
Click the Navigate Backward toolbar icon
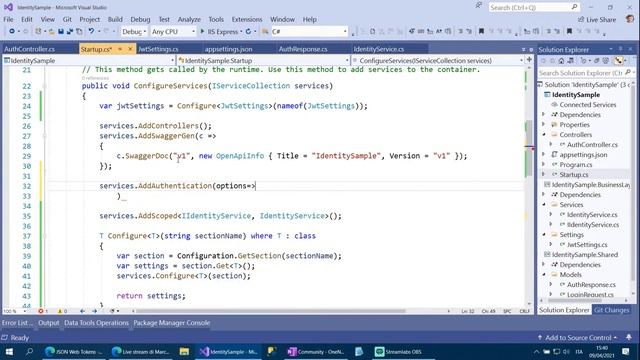point(12,31)
